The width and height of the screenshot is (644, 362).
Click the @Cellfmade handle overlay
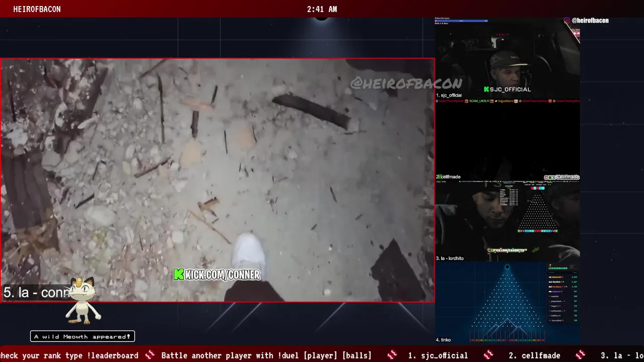pos(568,177)
